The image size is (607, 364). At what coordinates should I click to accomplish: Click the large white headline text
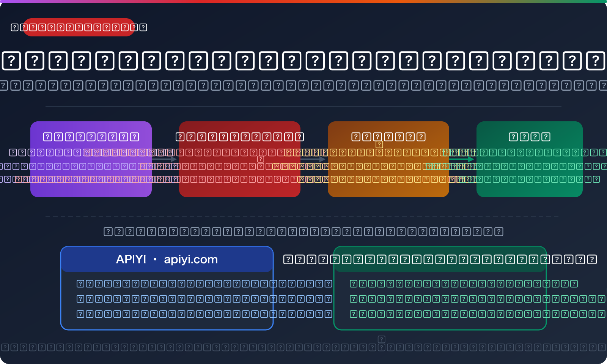click(303, 61)
